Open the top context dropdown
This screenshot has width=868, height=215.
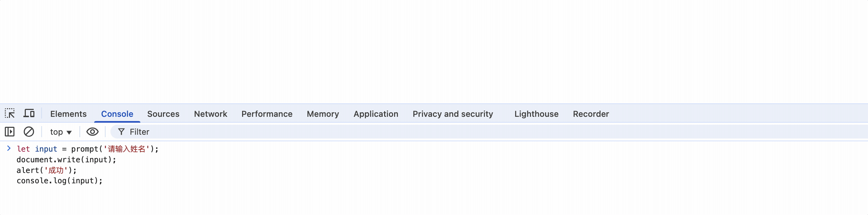(61, 132)
